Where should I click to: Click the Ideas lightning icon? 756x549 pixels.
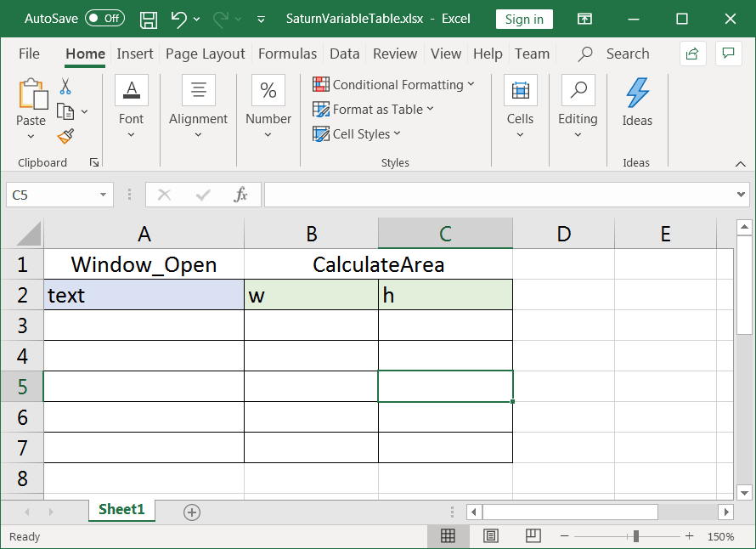click(637, 93)
